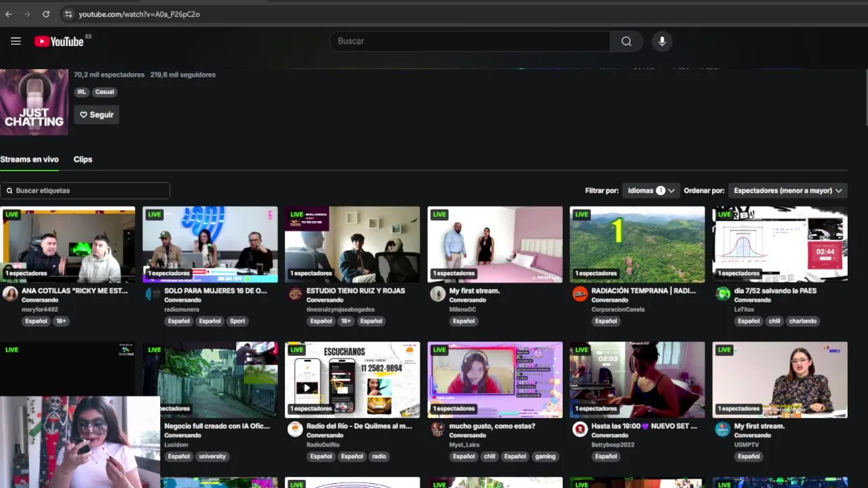Open mucho gusto, como estas thumbnail
This screenshot has width=868, height=488.
[x=495, y=380]
